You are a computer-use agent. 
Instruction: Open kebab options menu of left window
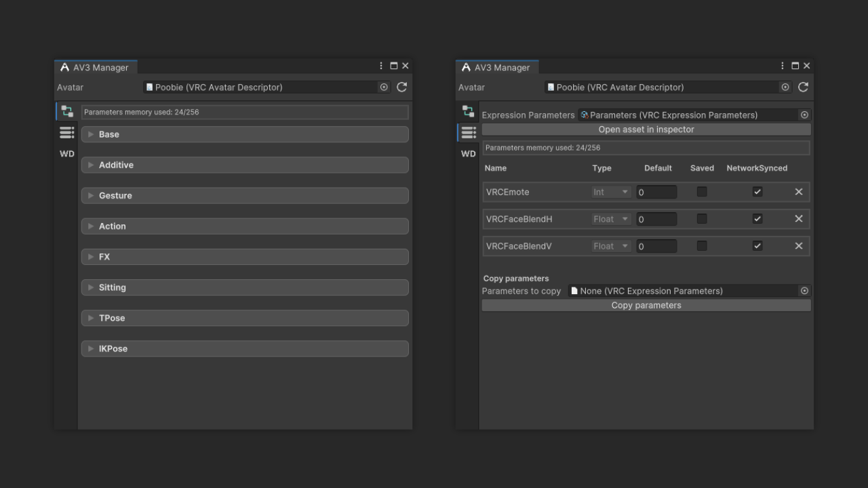382,66
